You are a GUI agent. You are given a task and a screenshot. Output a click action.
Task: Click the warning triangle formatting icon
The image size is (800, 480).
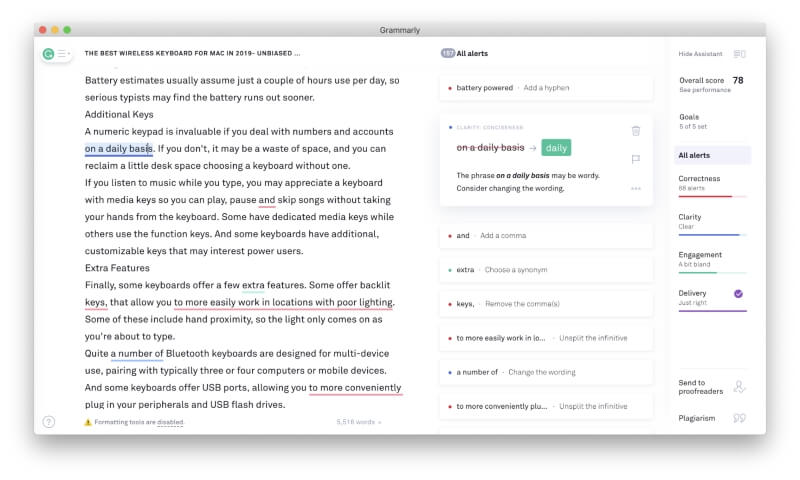[x=88, y=422]
